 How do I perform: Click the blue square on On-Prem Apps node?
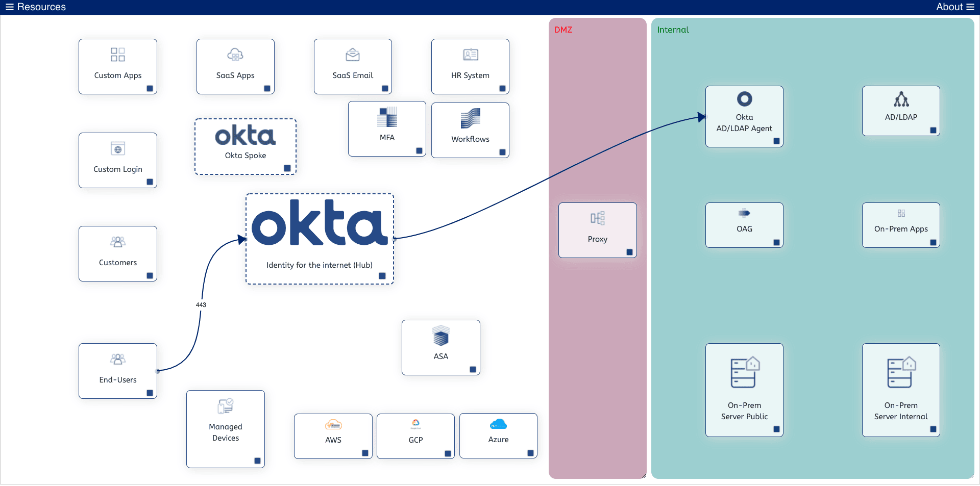(x=934, y=242)
